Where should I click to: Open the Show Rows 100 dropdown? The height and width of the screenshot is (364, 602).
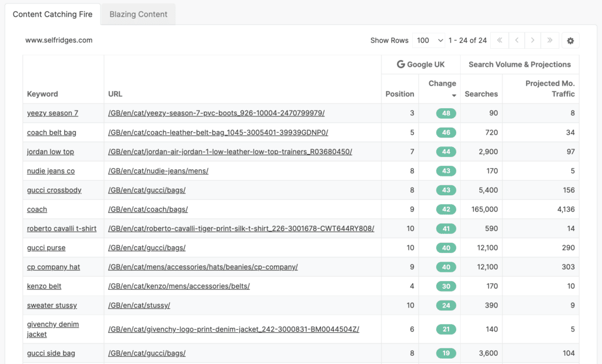coord(429,41)
